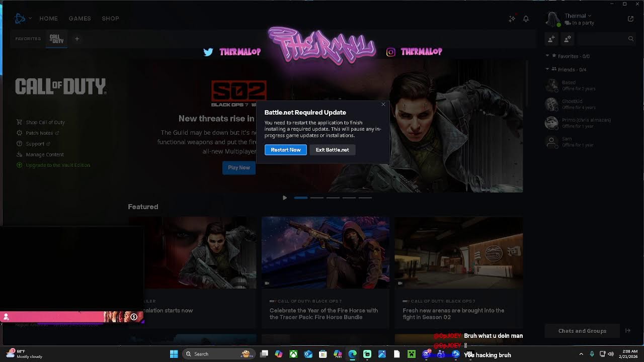
Task: Open the GAMES tab
Action: [80, 19]
